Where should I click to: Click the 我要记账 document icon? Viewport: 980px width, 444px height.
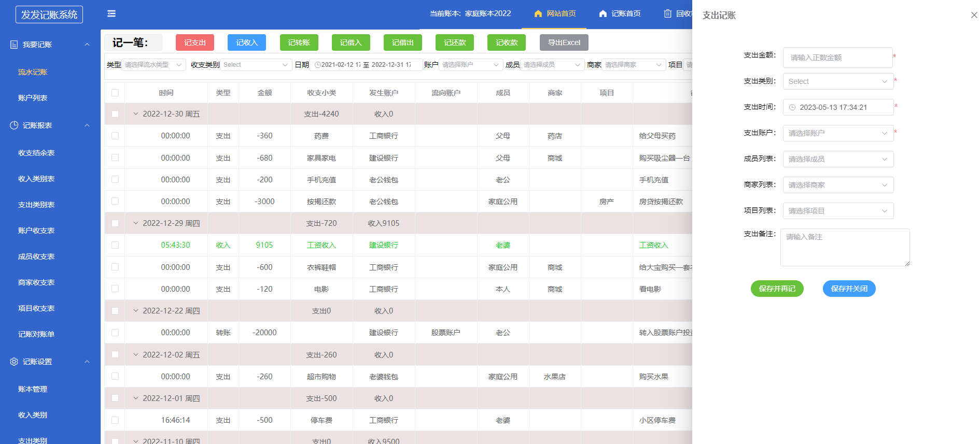[x=14, y=45]
